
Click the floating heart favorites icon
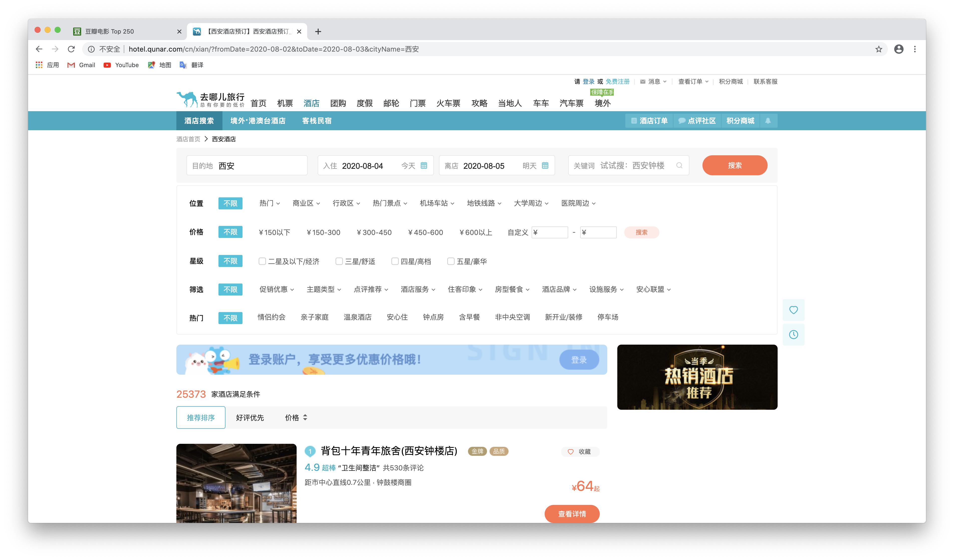pos(794,310)
